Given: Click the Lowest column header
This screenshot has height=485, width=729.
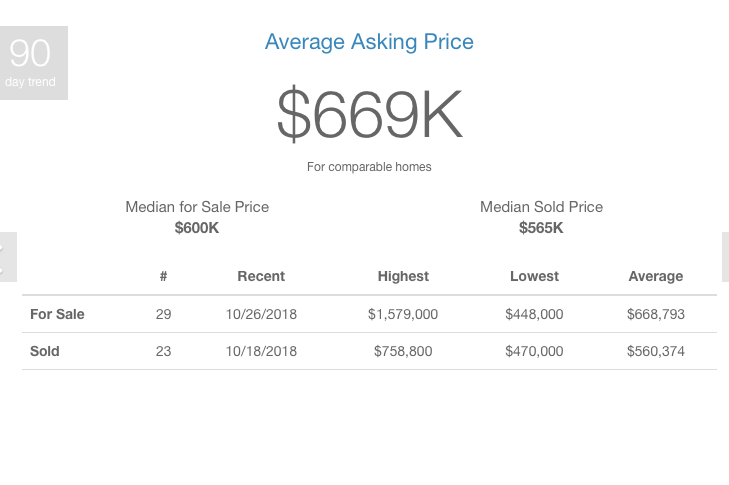Looking at the screenshot, I should pyautogui.click(x=534, y=276).
